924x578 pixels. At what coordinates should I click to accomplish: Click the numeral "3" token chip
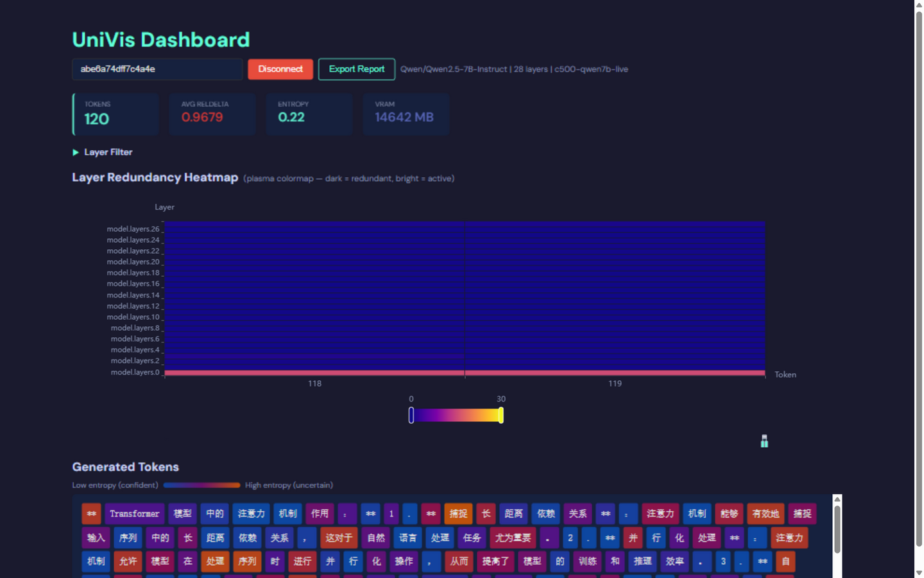click(723, 561)
